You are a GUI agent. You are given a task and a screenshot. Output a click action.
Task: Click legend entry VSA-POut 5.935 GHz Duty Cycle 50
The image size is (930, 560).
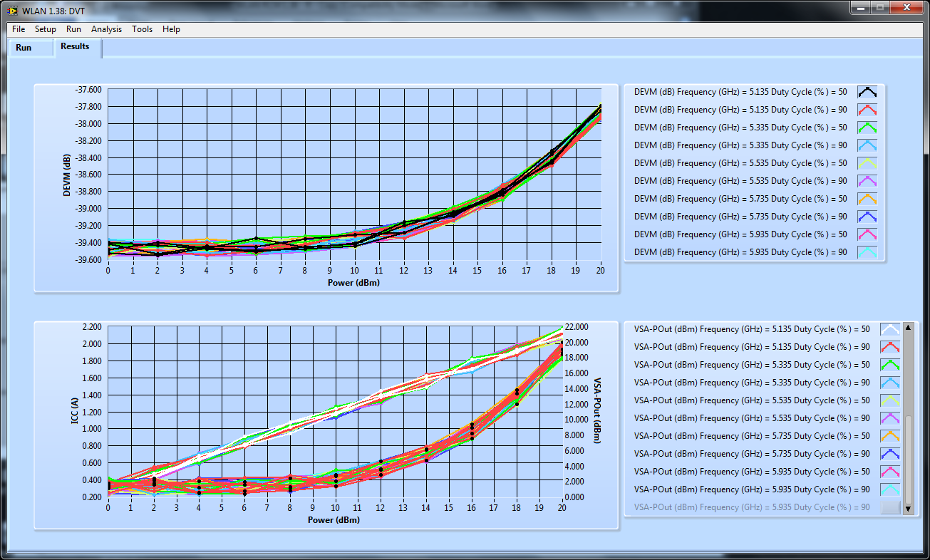752,472
